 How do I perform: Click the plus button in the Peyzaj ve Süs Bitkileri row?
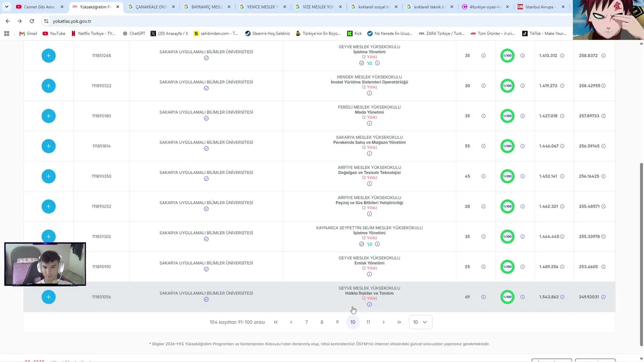click(x=48, y=206)
